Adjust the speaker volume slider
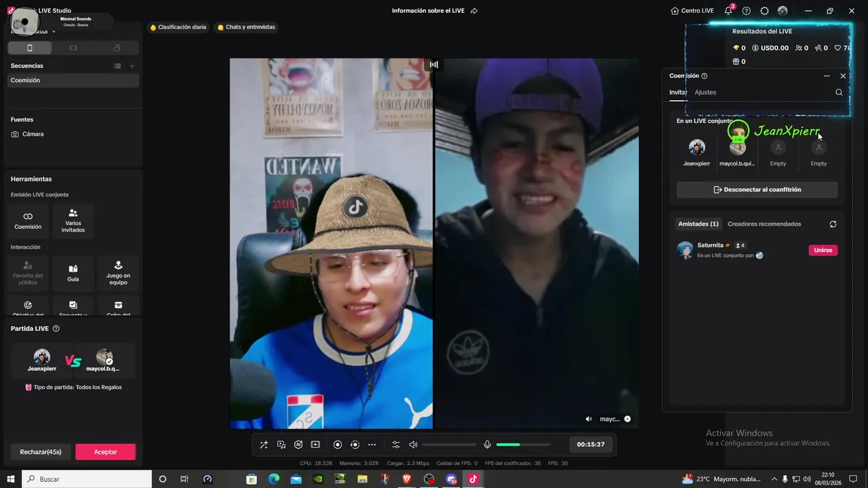 pyautogui.click(x=449, y=445)
